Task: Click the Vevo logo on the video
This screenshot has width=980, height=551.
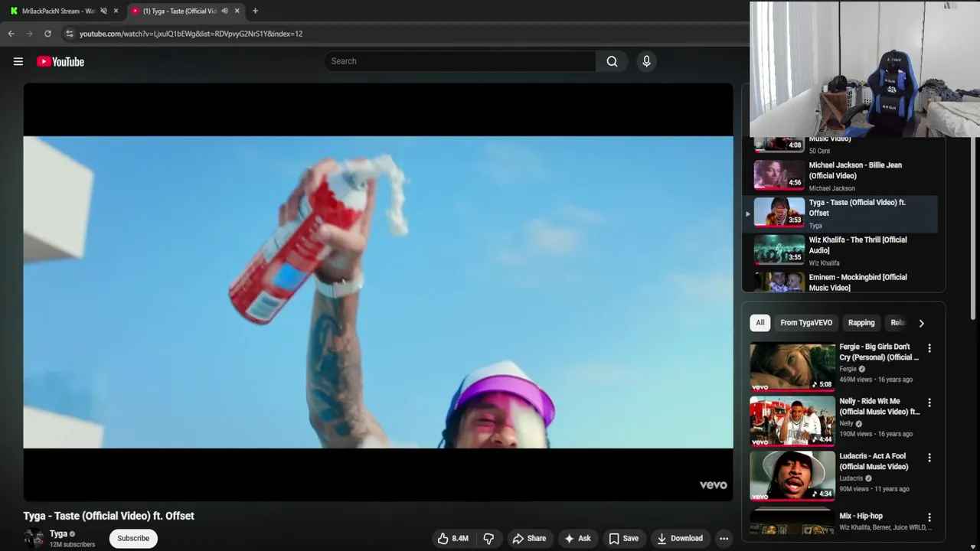Action: point(713,485)
